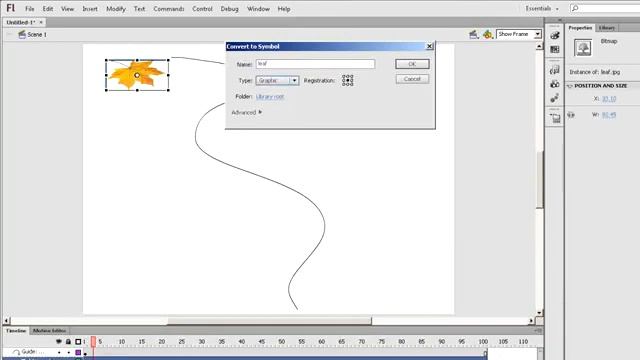The width and height of the screenshot is (640, 360).
Task: Open the Edit Symbols menu icon
Action: (487, 35)
